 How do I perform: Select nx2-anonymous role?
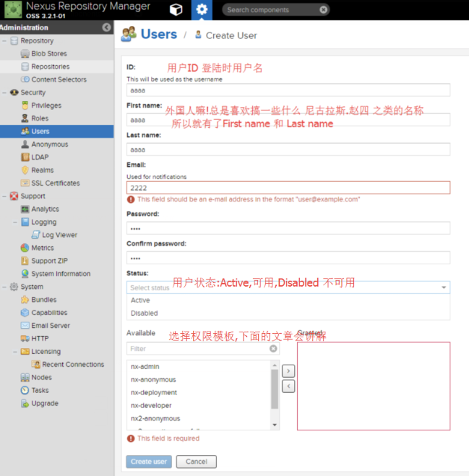[x=199, y=419]
